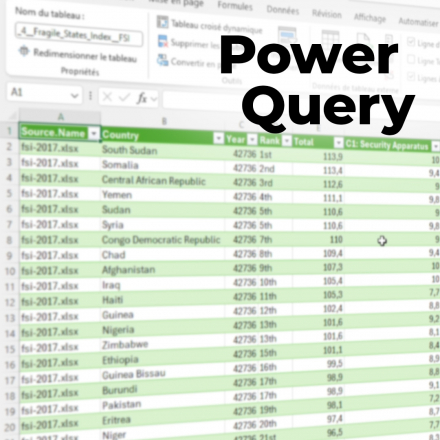Open the Country column filter dropdown

[218, 138]
